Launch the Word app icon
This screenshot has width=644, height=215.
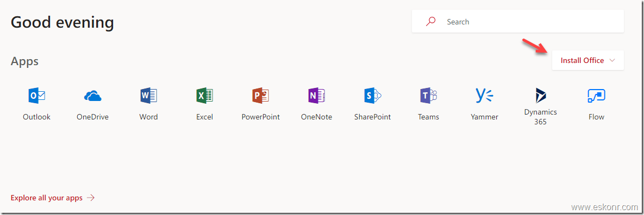coord(148,96)
